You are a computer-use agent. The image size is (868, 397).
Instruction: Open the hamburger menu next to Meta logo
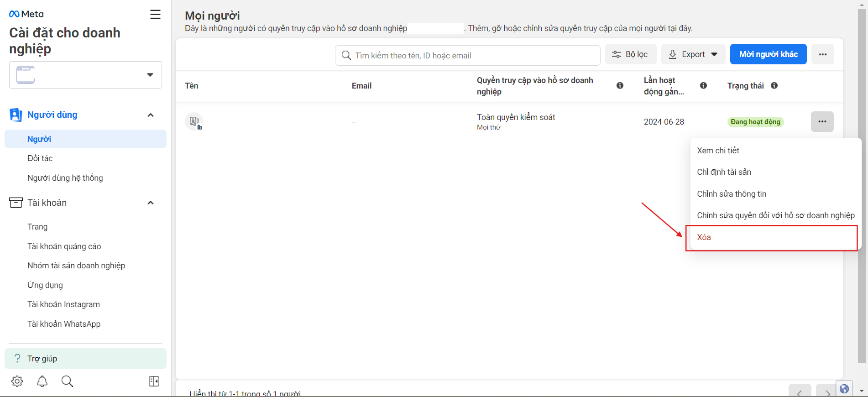[x=155, y=15]
